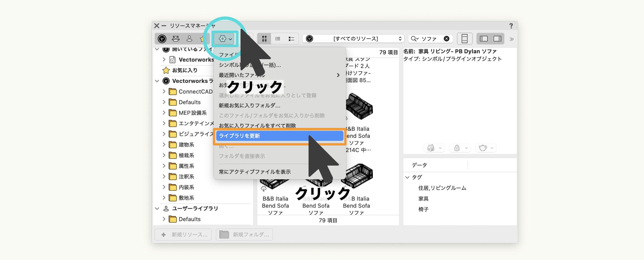The width and height of the screenshot is (644, 260).
Task: Collapse the タグ section
Action: tap(407, 177)
